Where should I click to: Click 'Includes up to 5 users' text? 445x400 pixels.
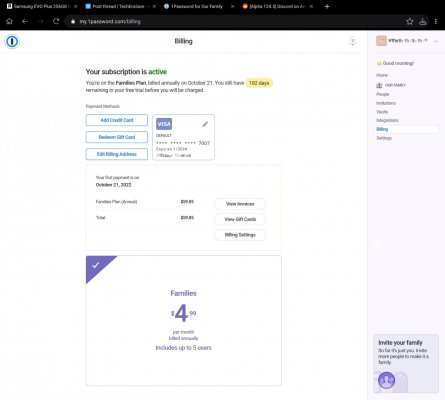pos(184,348)
